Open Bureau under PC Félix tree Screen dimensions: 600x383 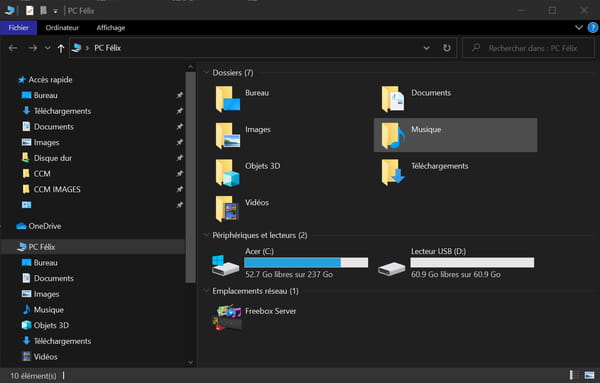(x=46, y=263)
